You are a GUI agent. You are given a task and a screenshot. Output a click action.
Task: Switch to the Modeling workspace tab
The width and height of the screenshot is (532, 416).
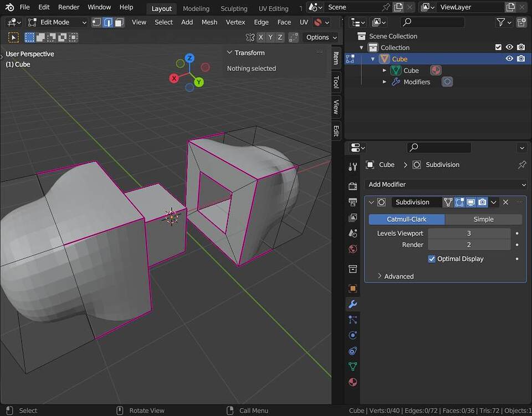pyautogui.click(x=196, y=8)
